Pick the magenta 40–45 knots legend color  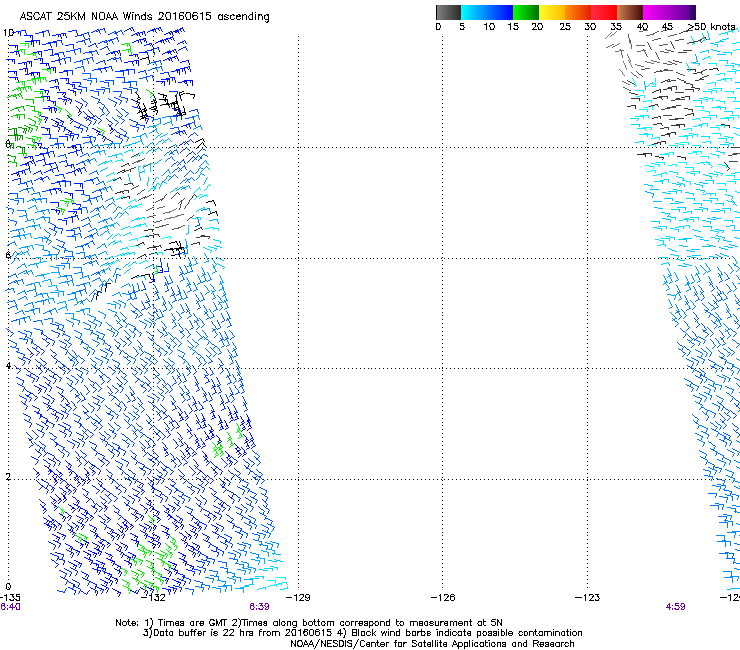point(656,12)
